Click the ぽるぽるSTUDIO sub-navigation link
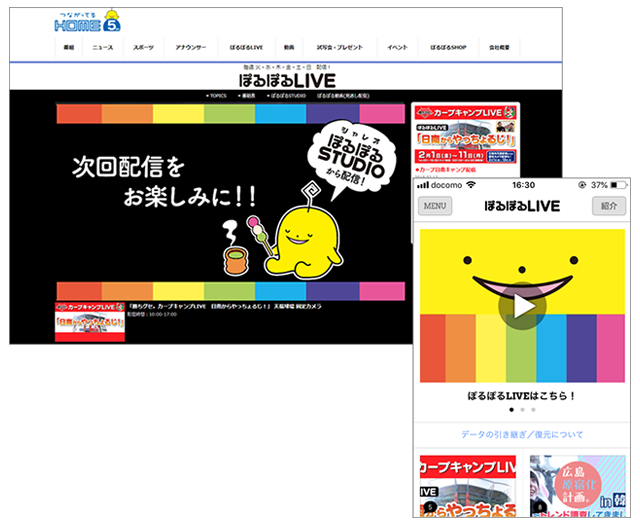 pyautogui.click(x=287, y=96)
